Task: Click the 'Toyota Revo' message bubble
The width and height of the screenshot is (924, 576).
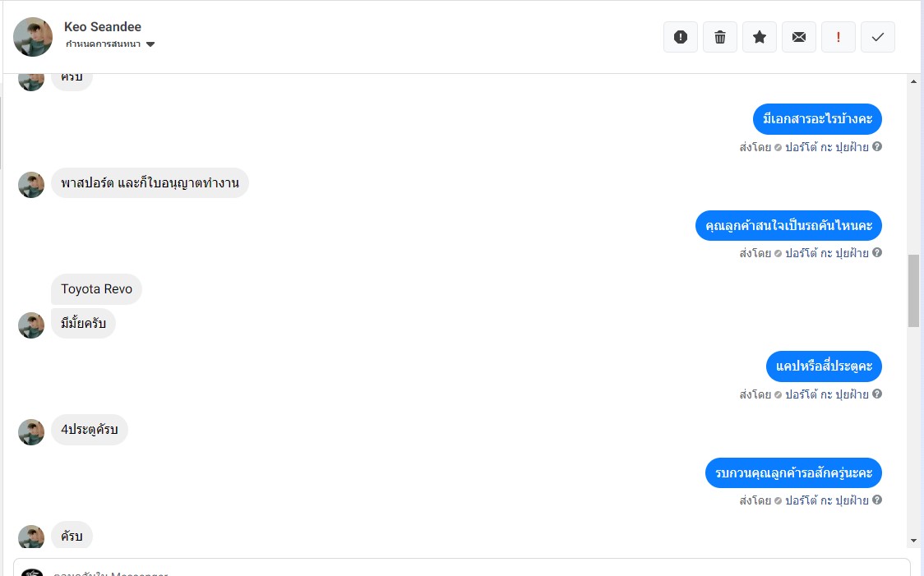Action: click(97, 289)
